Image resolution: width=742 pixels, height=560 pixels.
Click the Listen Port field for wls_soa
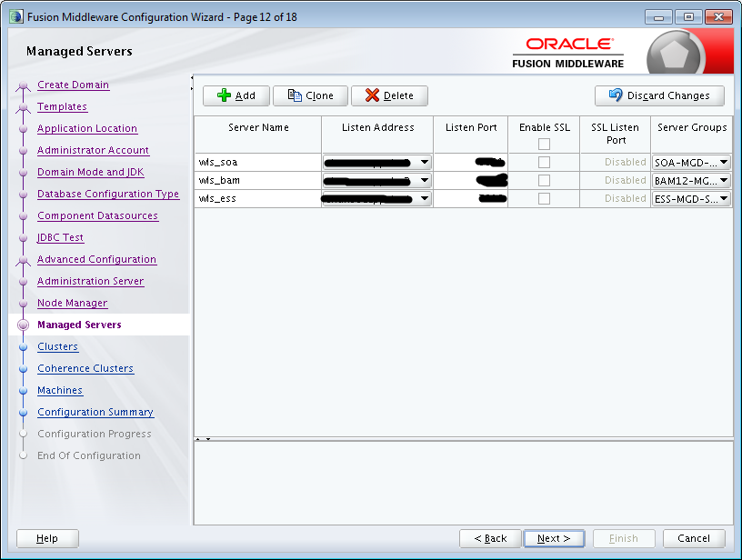pos(470,162)
